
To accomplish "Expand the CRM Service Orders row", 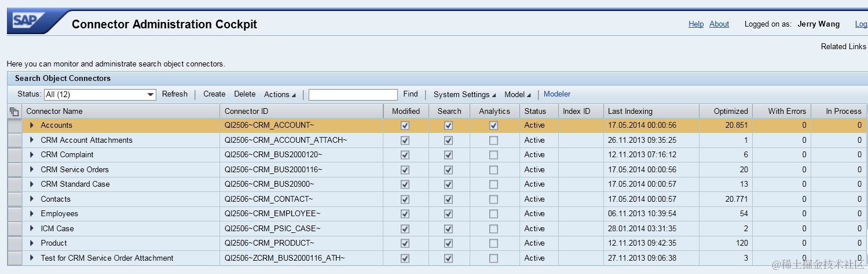I will 32,169.
